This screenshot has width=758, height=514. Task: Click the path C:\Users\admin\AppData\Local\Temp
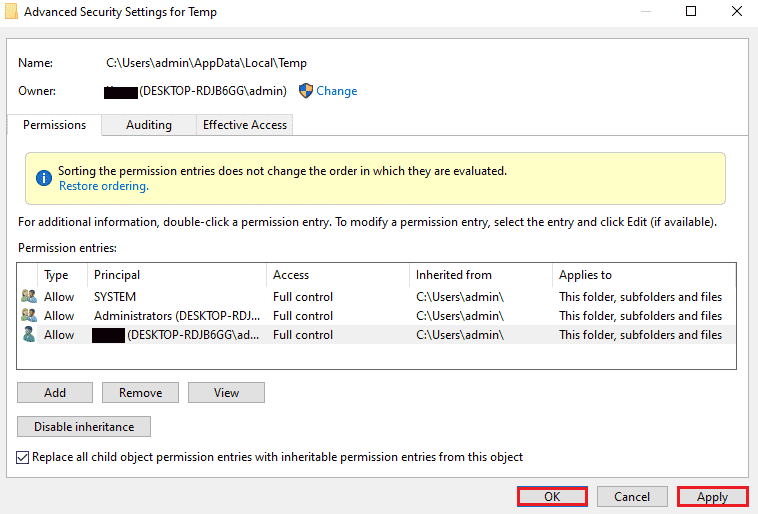point(206,63)
